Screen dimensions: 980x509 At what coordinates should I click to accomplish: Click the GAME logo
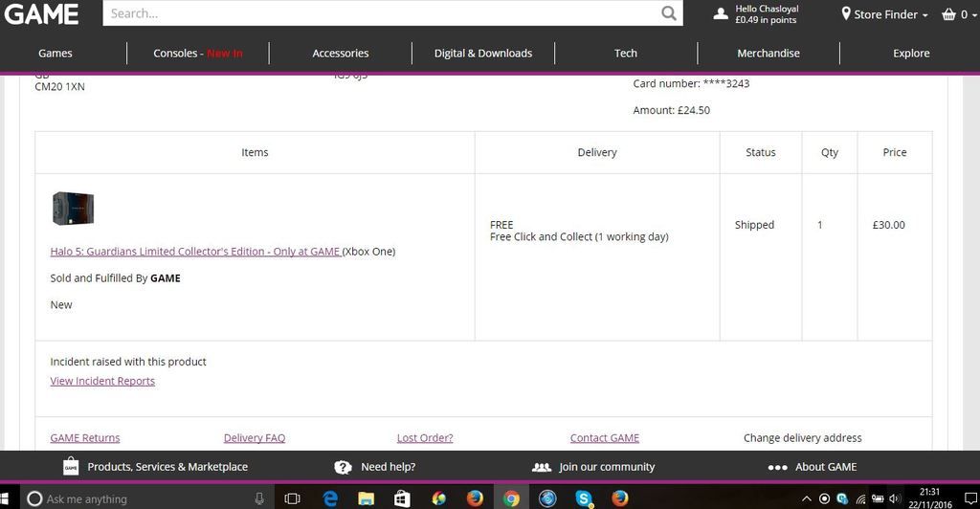coord(41,13)
